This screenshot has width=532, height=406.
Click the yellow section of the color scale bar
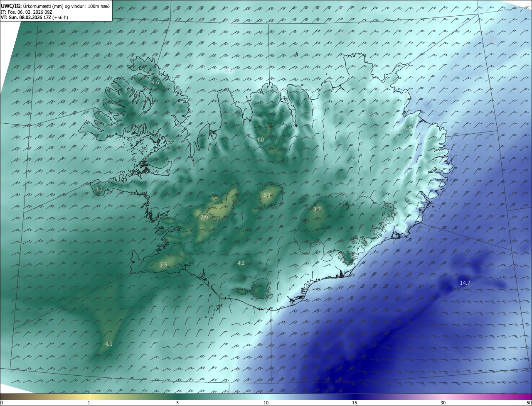pos(89,396)
